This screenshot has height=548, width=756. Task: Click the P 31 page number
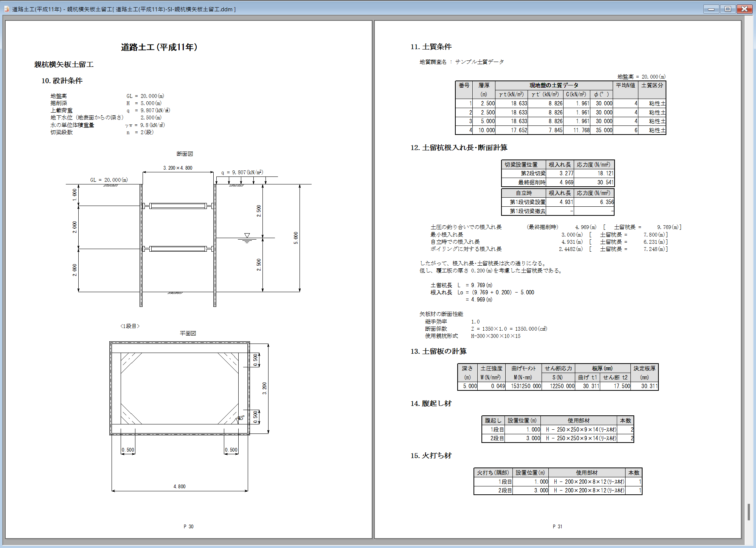[557, 526]
